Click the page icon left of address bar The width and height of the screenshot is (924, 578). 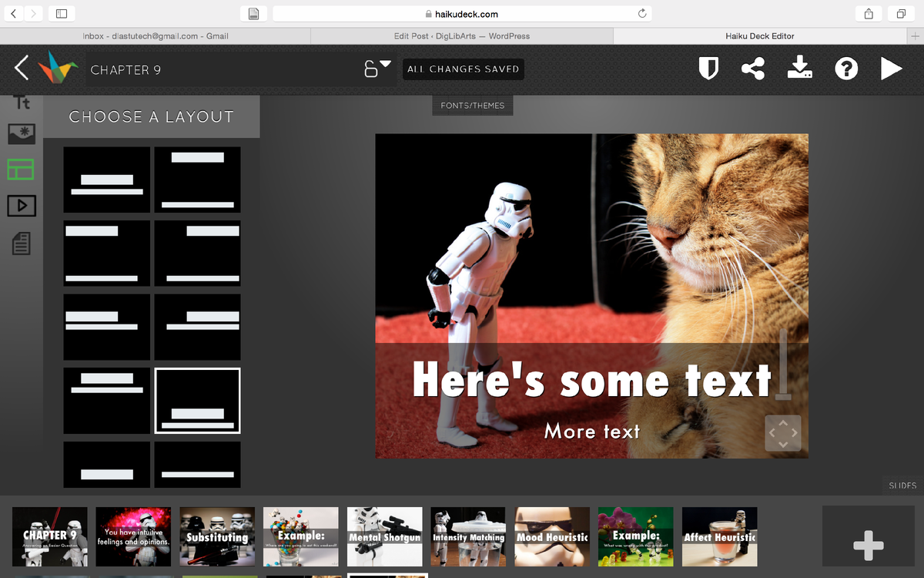[253, 14]
